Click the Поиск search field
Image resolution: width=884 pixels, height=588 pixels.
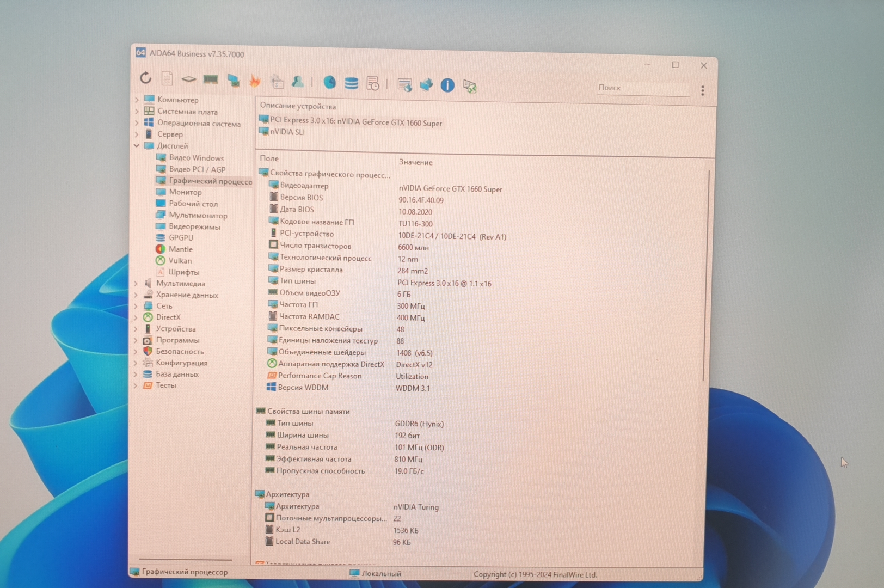(641, 88)
